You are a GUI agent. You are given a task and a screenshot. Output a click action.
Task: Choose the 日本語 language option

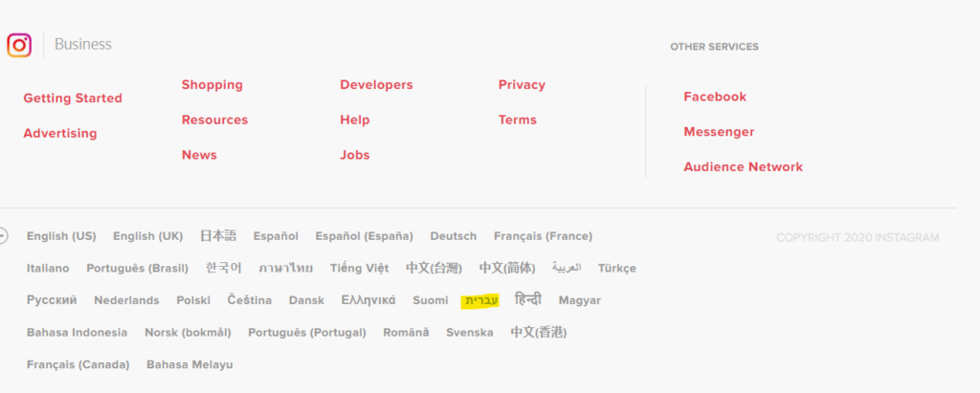(x=218, y=235)
